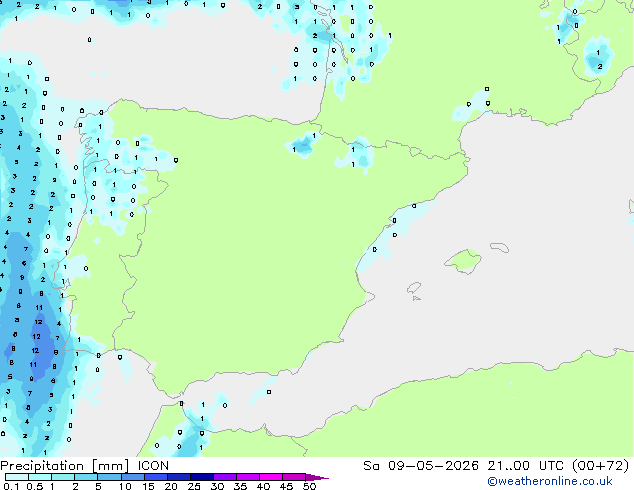Click the island of Menorca outline

click(500, 247)
